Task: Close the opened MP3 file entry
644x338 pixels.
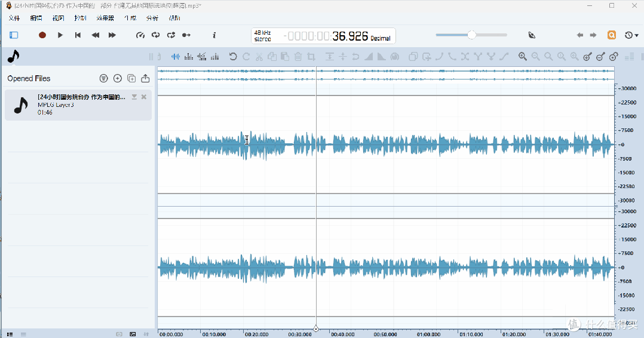Action: point(144,97)
